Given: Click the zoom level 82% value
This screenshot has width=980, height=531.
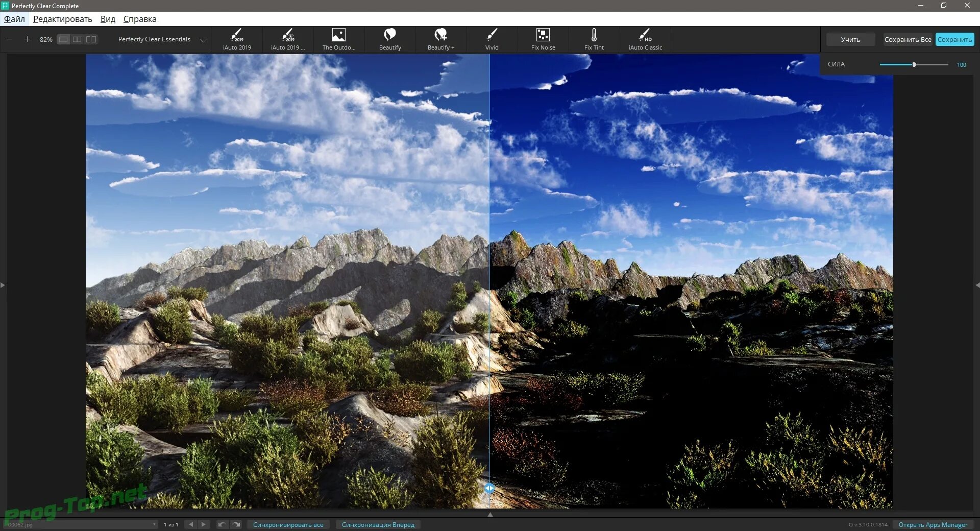Looking at the screenshot, I should pos(46,39).
